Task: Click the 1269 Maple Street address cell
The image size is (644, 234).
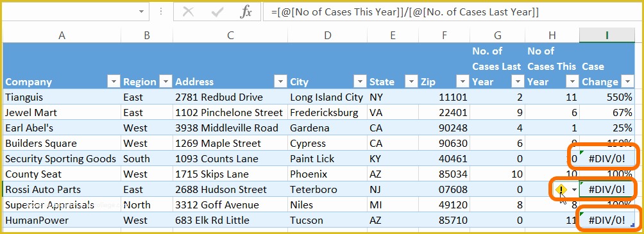Action: click(x=230, y=143)
